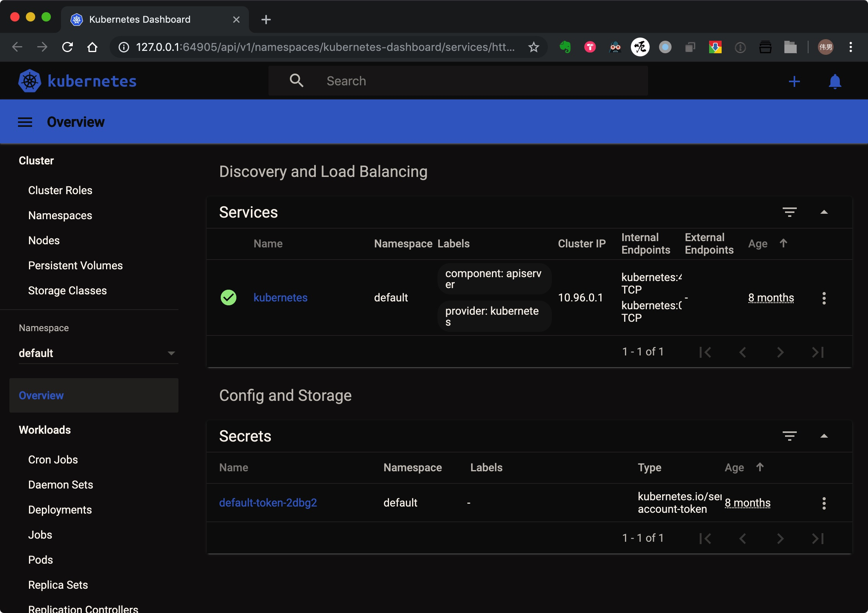Click the plus create resource icon
Screen dimensions: 868x613
[794, 81]
